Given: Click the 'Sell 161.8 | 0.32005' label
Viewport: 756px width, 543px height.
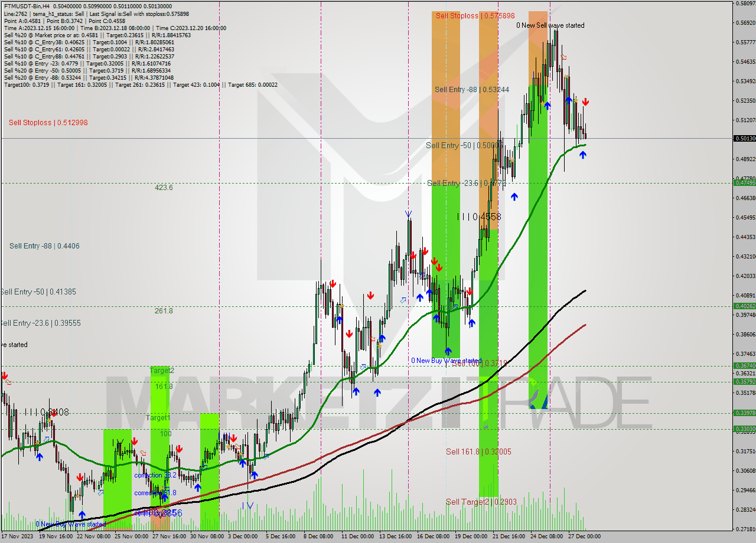Looking at the screenshot, I should click(x=478, y=452).
